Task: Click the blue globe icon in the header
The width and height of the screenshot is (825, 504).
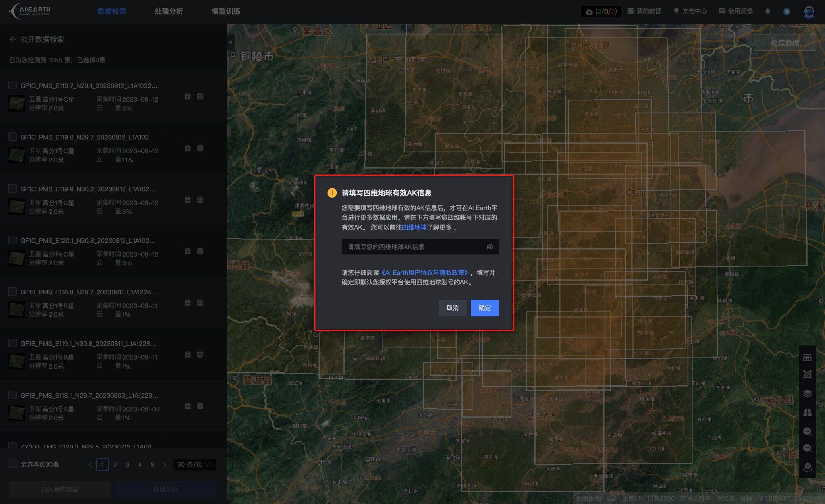Action: point(786,12)
